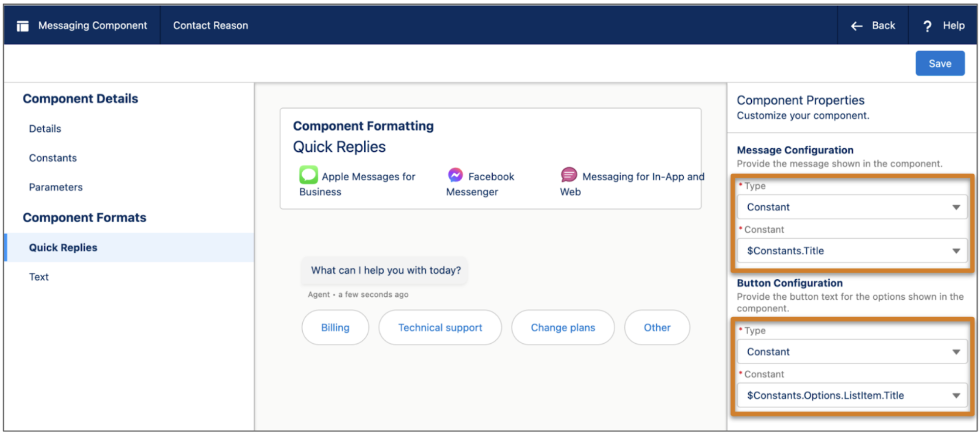The image size is (980, 437).
Task: Open the Contact Reason breadcrumb item
Action: 210,25
